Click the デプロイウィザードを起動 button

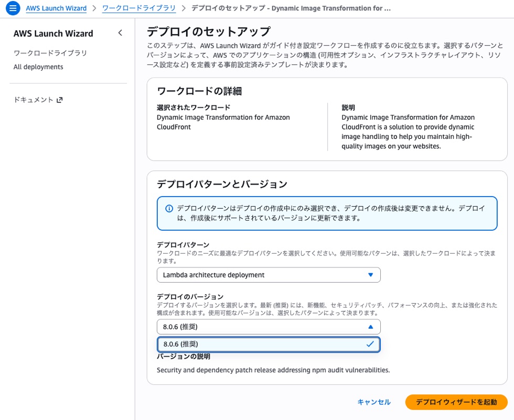[456, 402]
